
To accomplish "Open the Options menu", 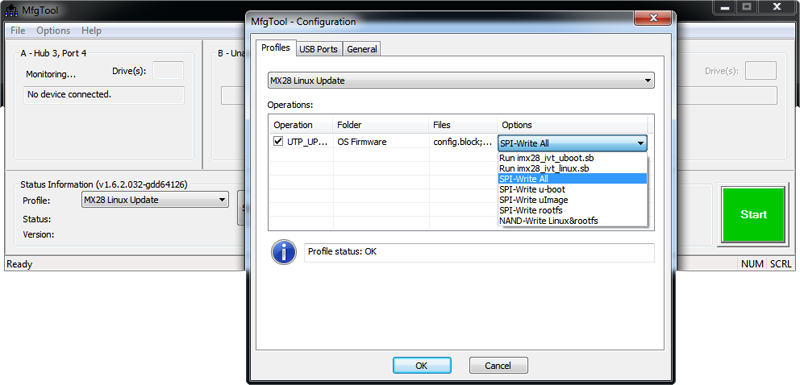I will 53,31.
